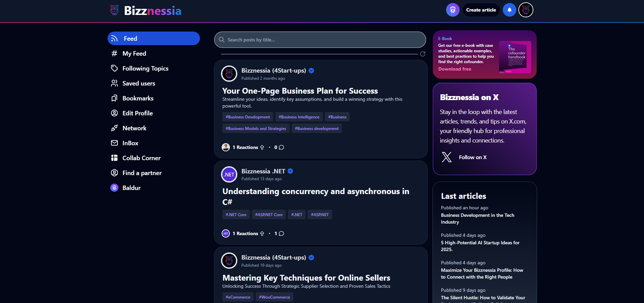The width and height of the screenshot is (644, 303).
Task: Click the Create article button
Action: 481,10
